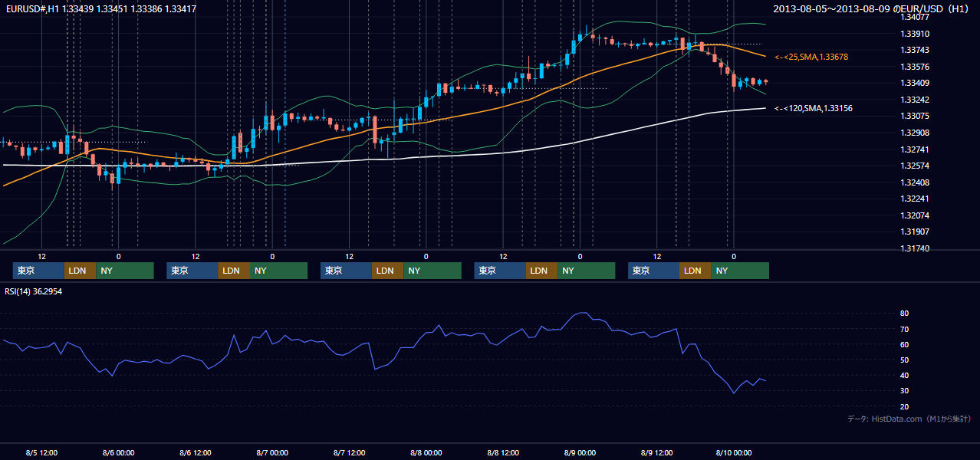Click the NY session block ending near 8/6 00:00
Viewport: 980px width, 460px height.
tap(125, 271)
